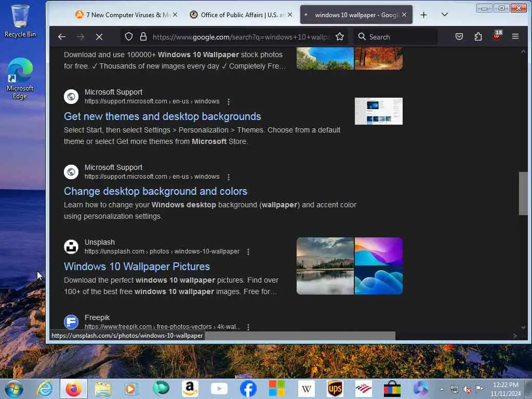The width and height of the screenshot is (532, 399).
Task: Open the Windows Start menu orb
Action: coord(14,389)
